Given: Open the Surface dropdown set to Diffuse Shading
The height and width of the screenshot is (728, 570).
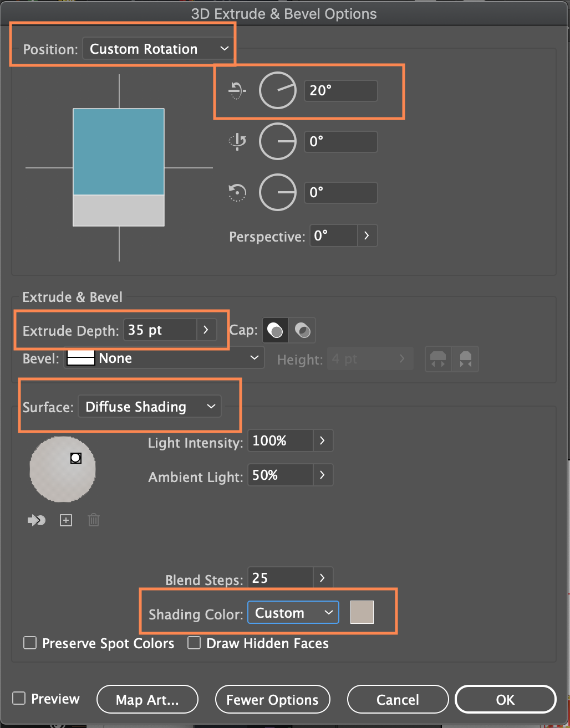Looking at the screenshot, I should 150,407.
